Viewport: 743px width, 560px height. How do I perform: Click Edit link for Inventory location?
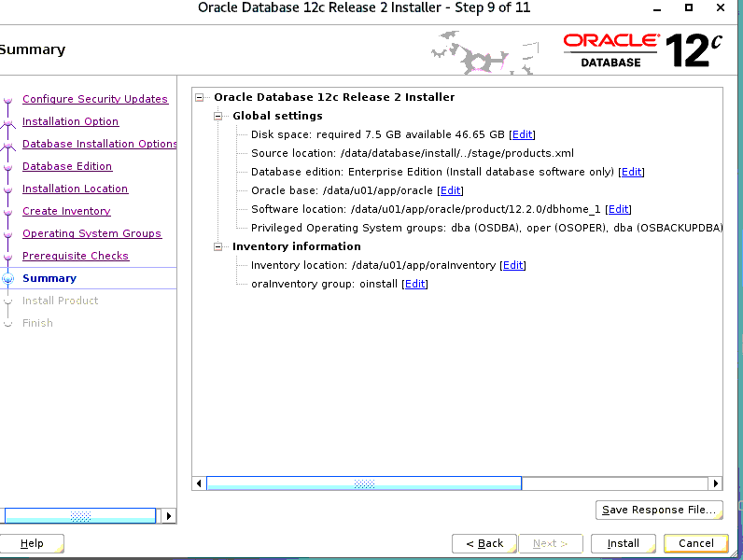pos(512,265)
